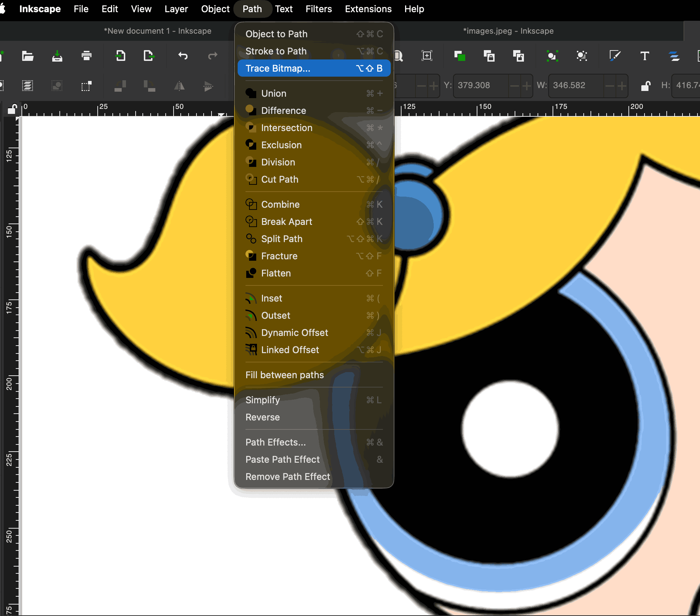The image size is (700, 616).
Task: Click the Import icon
Action: pos(120,56)
